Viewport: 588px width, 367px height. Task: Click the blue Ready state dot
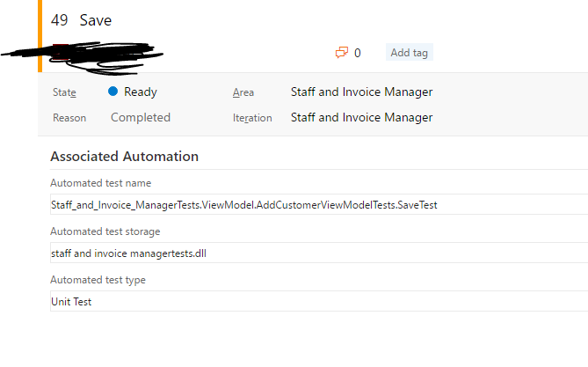click(113, 92)
